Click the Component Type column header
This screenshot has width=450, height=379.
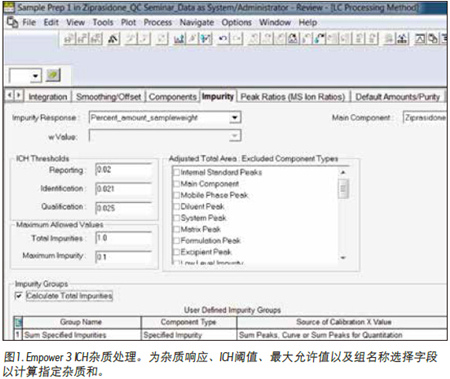click(189, 322)
